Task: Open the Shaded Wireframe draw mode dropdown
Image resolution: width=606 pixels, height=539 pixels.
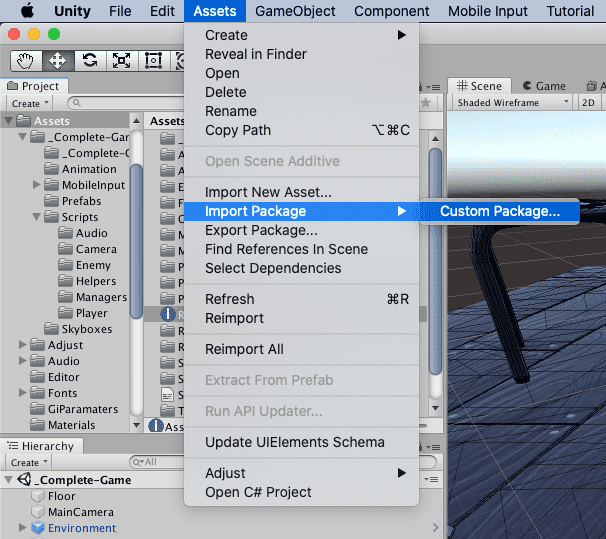Action: tap(512, 102)
